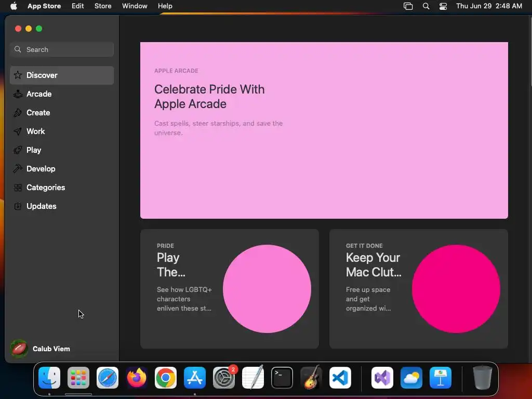Open Launchpad from the Dock
The width and height of the screenshot is (532, 399).
(x=78, y=378)
